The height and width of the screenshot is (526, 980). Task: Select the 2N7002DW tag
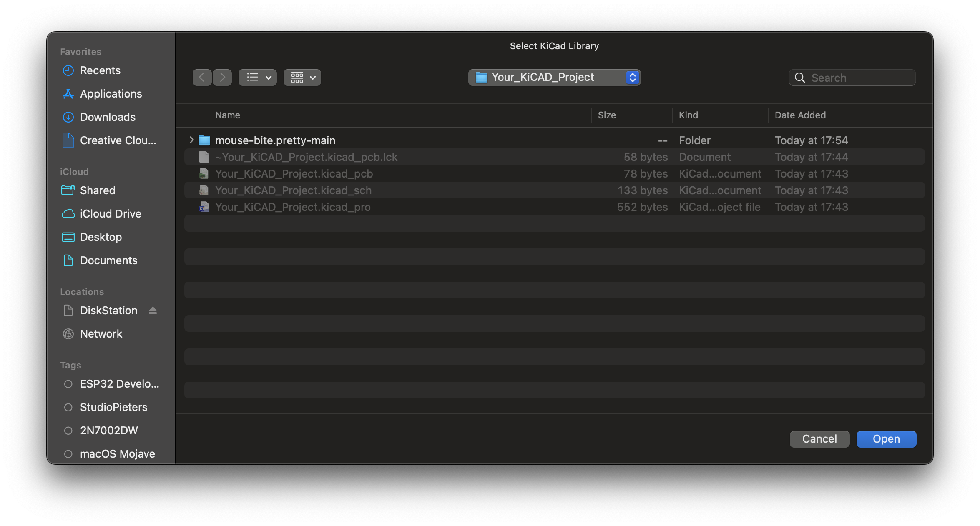tap(109, 431)
